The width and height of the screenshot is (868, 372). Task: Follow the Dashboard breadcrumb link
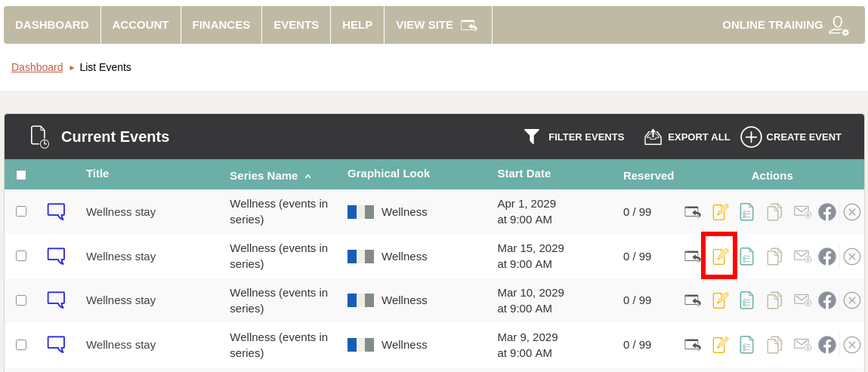(x=37, y=67)
